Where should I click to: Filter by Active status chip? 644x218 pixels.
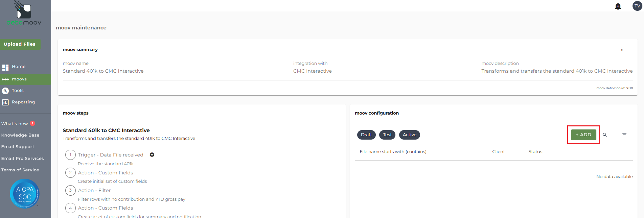(410, 135)
